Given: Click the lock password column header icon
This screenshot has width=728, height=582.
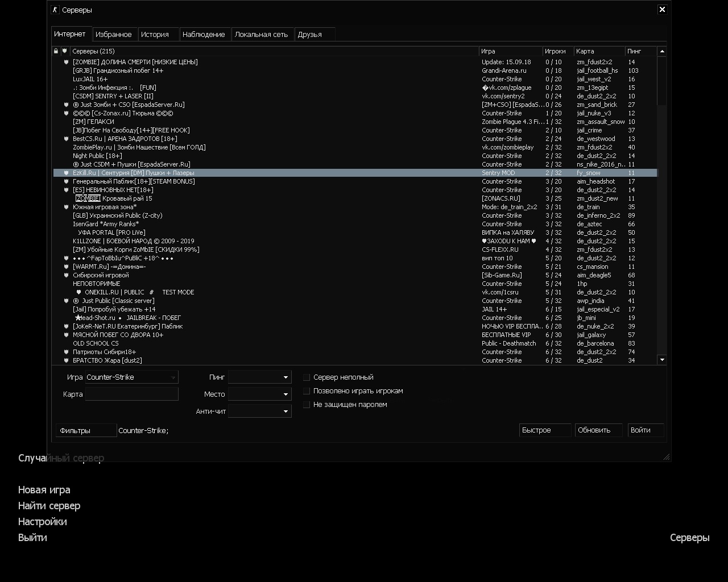Looking at the screenshot, I should tap(56, 51).
